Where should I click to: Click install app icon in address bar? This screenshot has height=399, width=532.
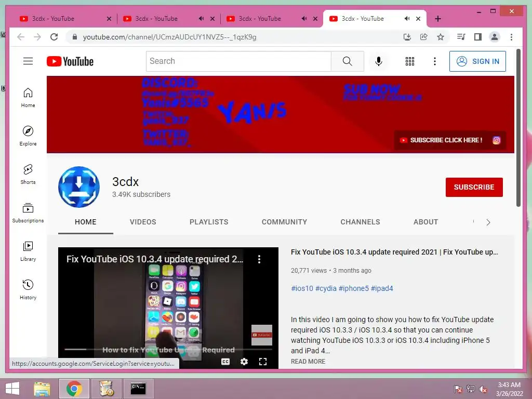tap(407, 37)
